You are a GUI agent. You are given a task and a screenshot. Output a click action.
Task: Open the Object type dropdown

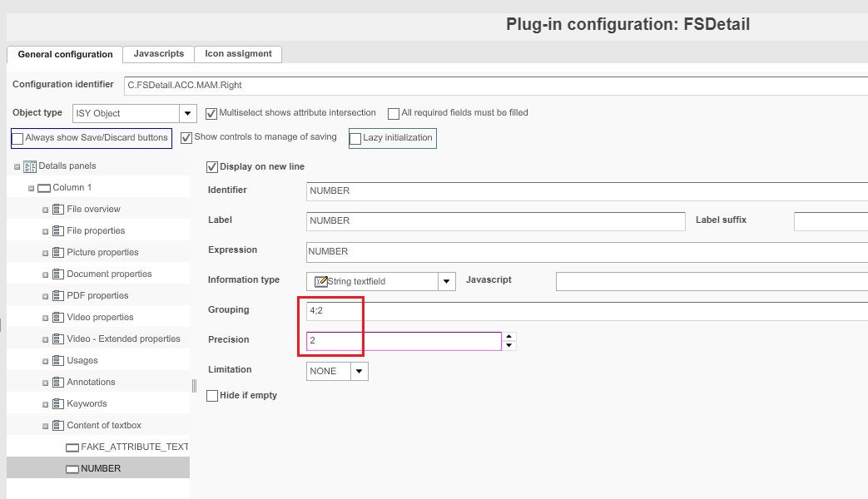tap(188, 113)
